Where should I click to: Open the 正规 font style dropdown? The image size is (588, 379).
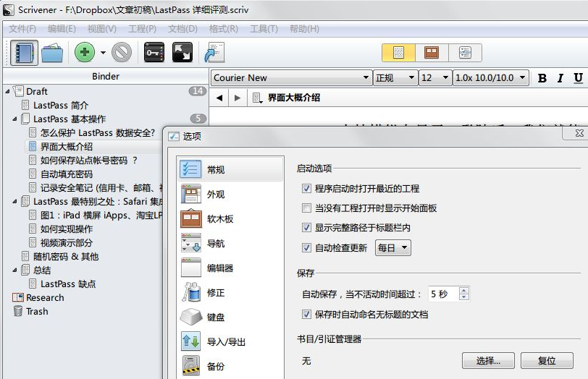[395, 78]
